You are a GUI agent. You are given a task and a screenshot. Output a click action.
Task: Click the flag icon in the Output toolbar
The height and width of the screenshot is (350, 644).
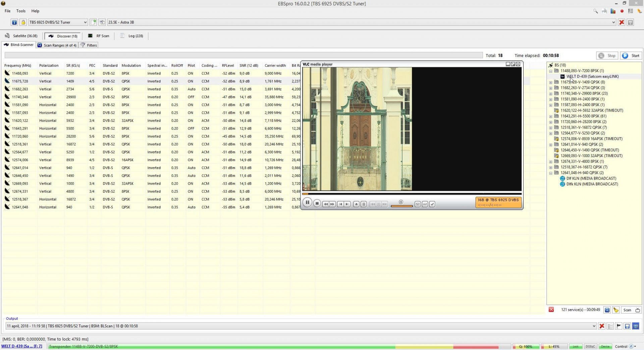[619, 326]
